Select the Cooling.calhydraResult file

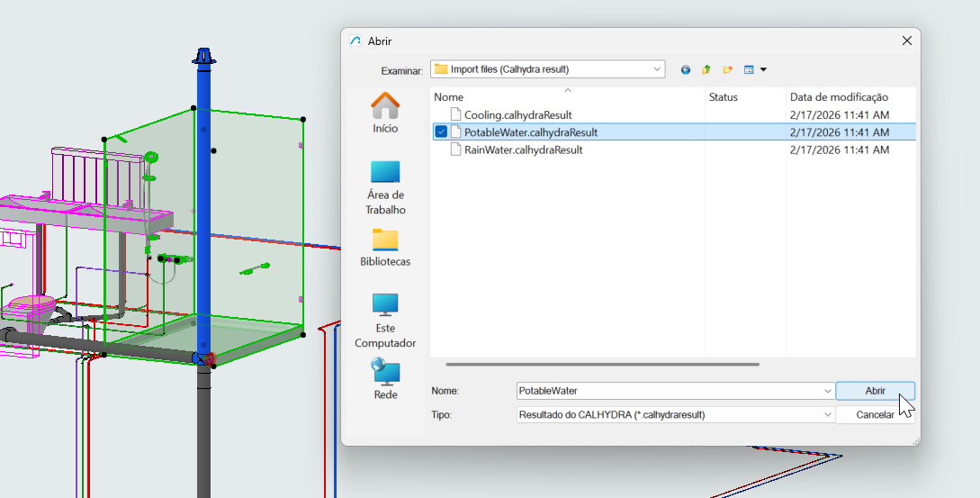coord(517,115)
